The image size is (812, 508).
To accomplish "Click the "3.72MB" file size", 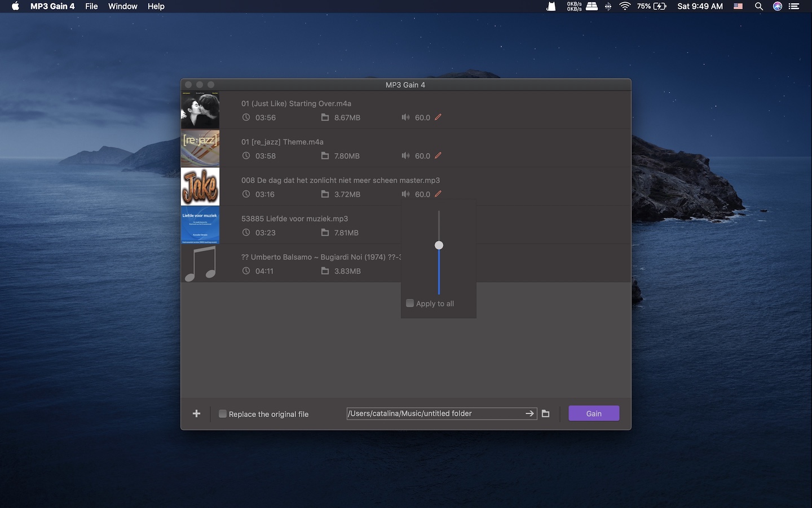I will click(347, 194).
